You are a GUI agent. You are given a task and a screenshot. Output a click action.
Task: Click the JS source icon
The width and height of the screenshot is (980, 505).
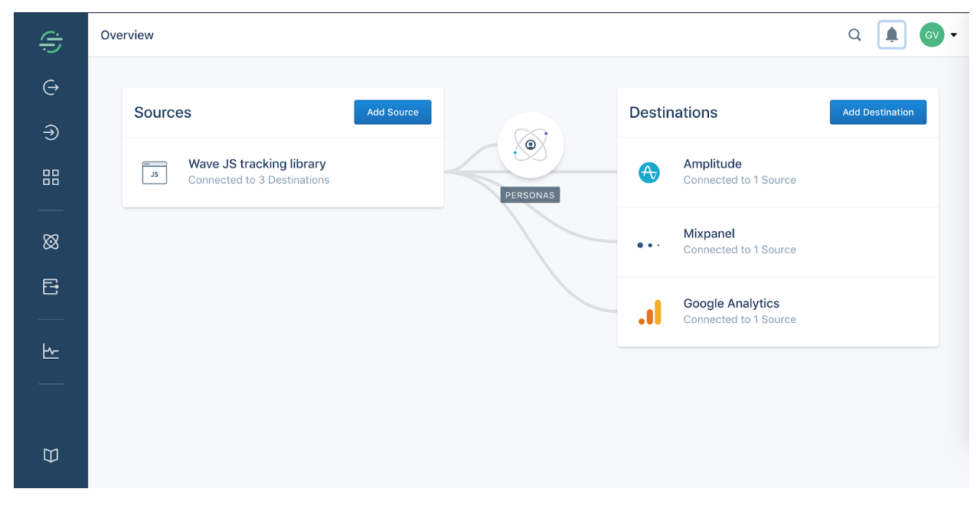tap(155, 172)
